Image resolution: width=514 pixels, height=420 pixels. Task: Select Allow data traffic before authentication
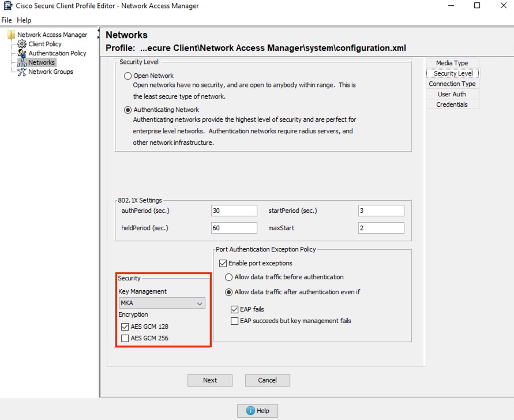tap(229, 277)
